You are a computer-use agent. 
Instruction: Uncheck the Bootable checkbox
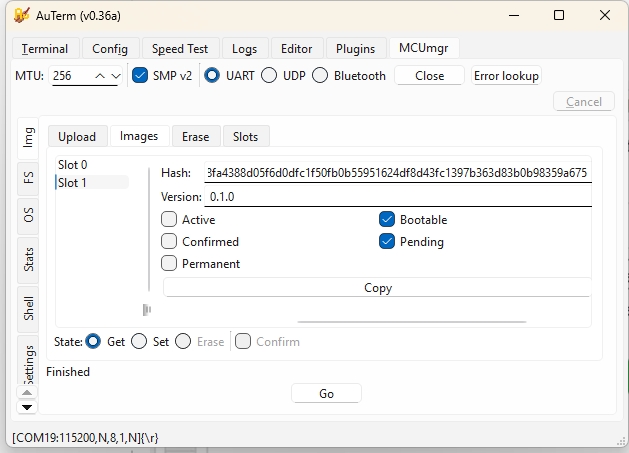[387, 220]
